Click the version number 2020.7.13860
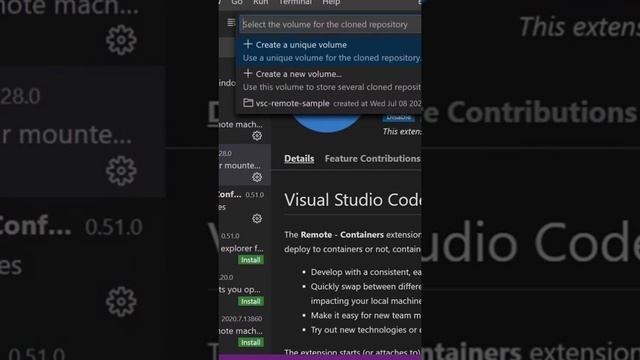The height and width of the screenshot is (360, 640). [242, 318]
